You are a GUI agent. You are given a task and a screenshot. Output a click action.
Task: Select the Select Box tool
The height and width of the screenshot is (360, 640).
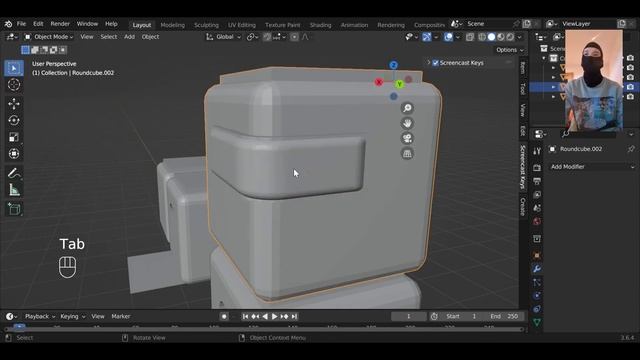pos(14,68)
